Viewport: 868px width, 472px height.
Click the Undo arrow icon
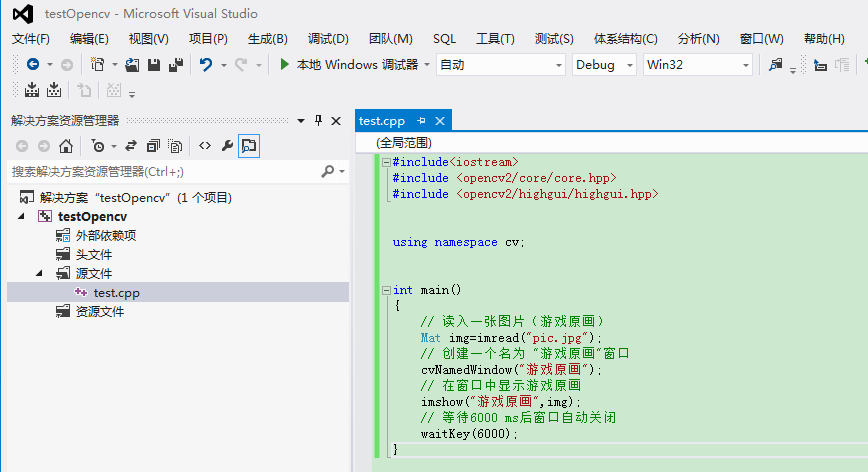(x=206, y=64)
